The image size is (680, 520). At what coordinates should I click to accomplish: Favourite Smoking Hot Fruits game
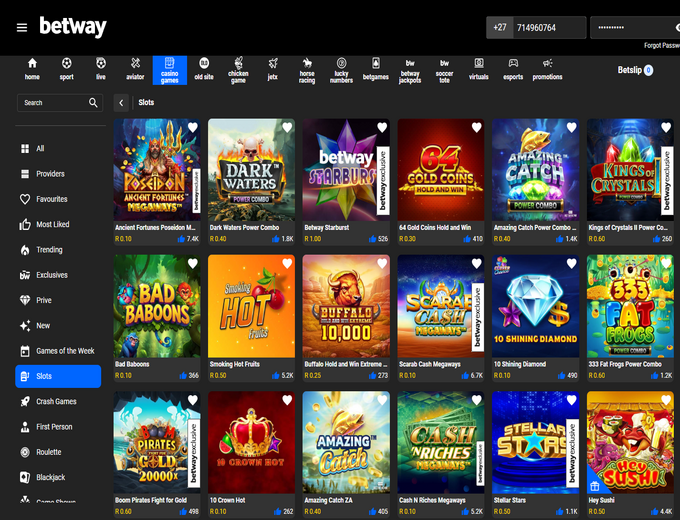point(287,264)
